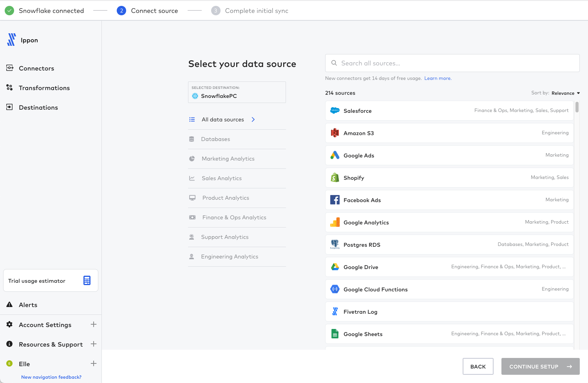Image resolution: width=588 pixels, height=383 pixels.
Task: Select Product Analytics category
Action: click(237, 198)
